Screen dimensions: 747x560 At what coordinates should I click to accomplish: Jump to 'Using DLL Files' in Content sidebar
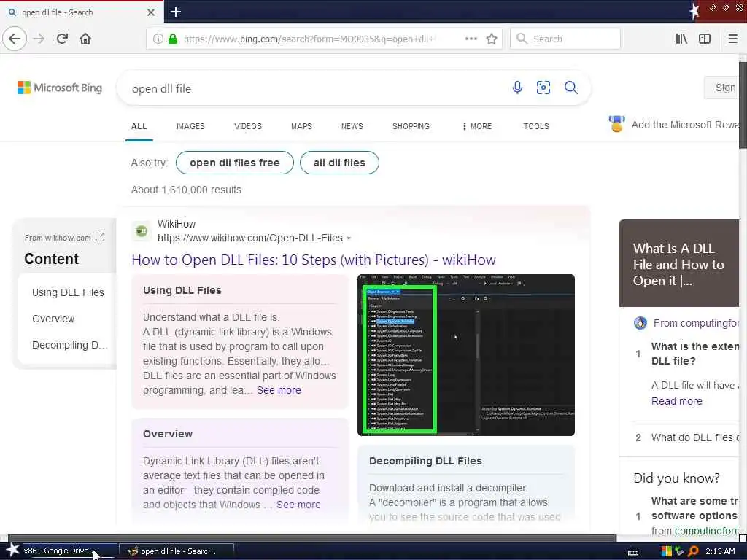pyautogui.click(x=68, y=292)
